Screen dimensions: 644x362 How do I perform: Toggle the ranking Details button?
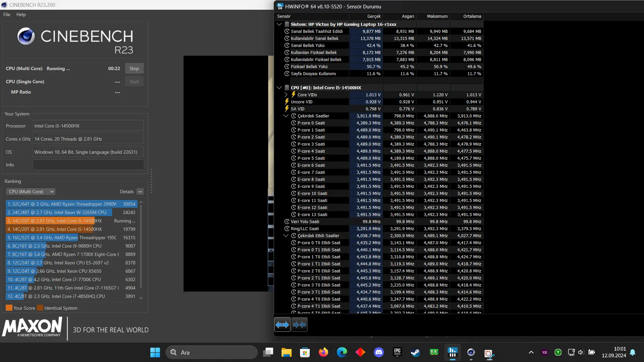pyautogui.click(x=140, y=192)
